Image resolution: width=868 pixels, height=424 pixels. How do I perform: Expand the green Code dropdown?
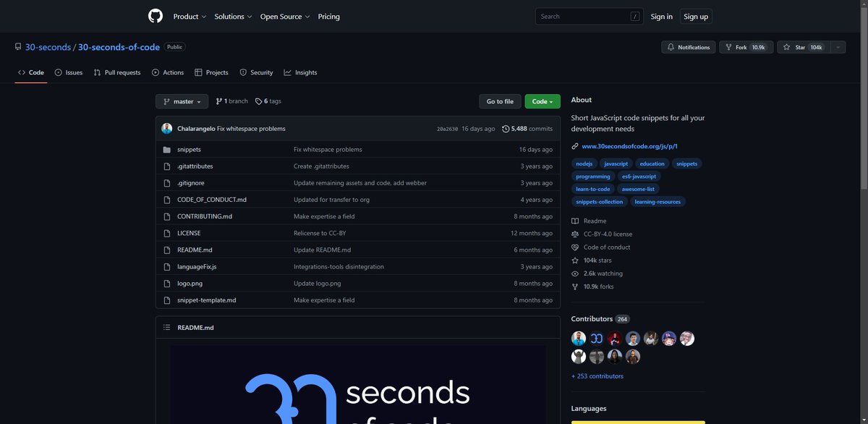coord(542,101)
